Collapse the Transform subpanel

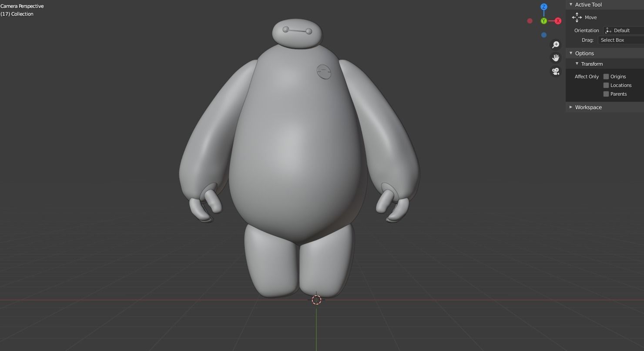click(577, 64)
